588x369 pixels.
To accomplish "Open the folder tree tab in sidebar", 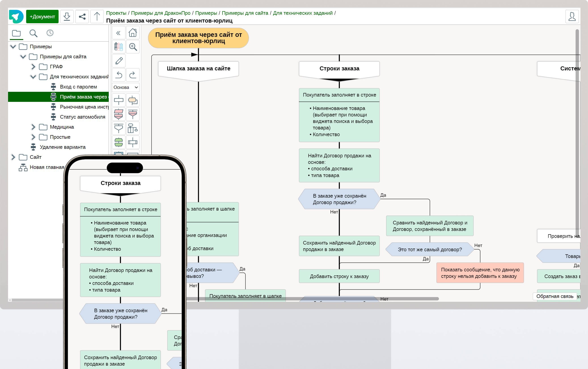I will [16, 33].
